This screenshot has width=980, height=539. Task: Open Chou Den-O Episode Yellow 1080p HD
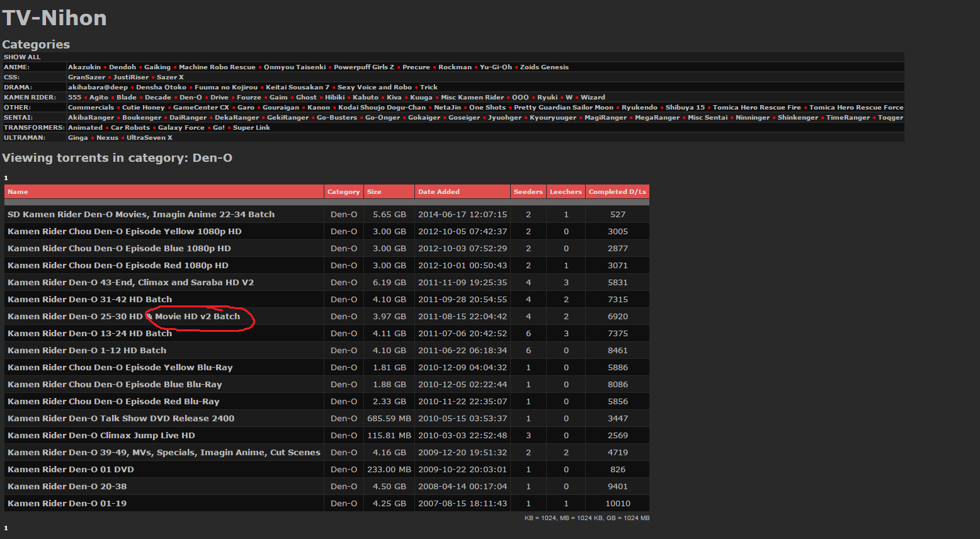125,232
